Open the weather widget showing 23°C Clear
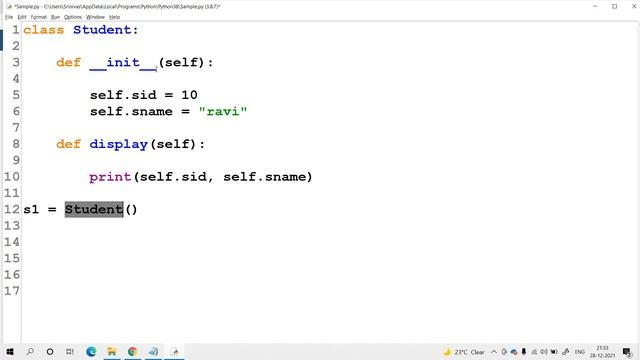 [x=464, y=352]
